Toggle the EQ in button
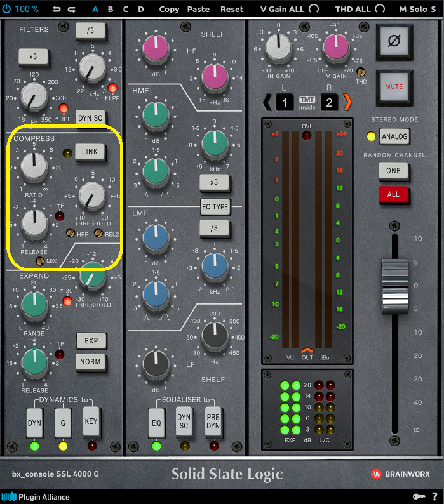444x504 pixels. [156, 423]
